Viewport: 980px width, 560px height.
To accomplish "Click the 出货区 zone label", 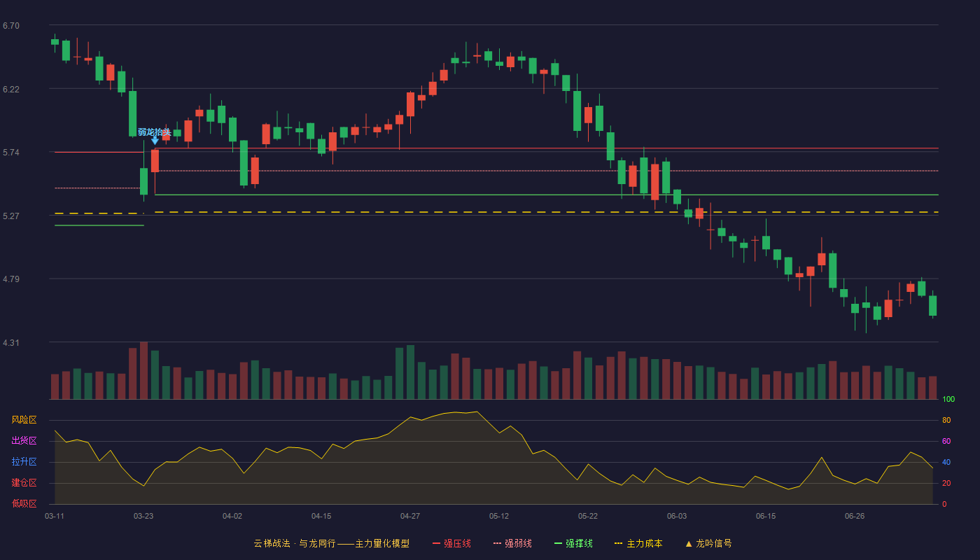I will click(x=24, y=441).
